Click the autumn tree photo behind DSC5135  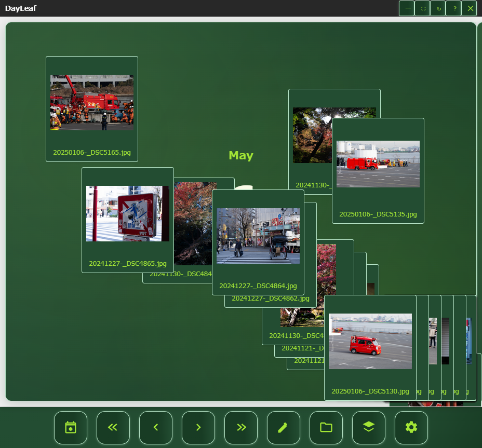point(312,135)
